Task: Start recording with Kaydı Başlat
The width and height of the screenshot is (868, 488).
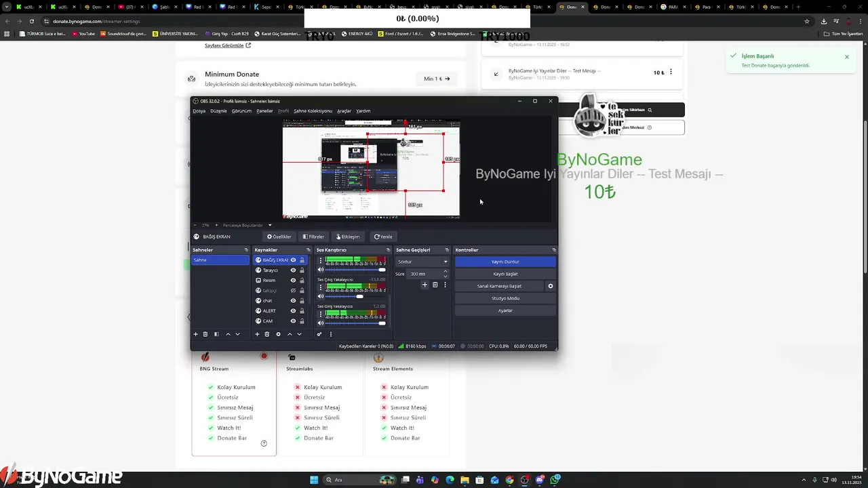Action: (505, 274)
